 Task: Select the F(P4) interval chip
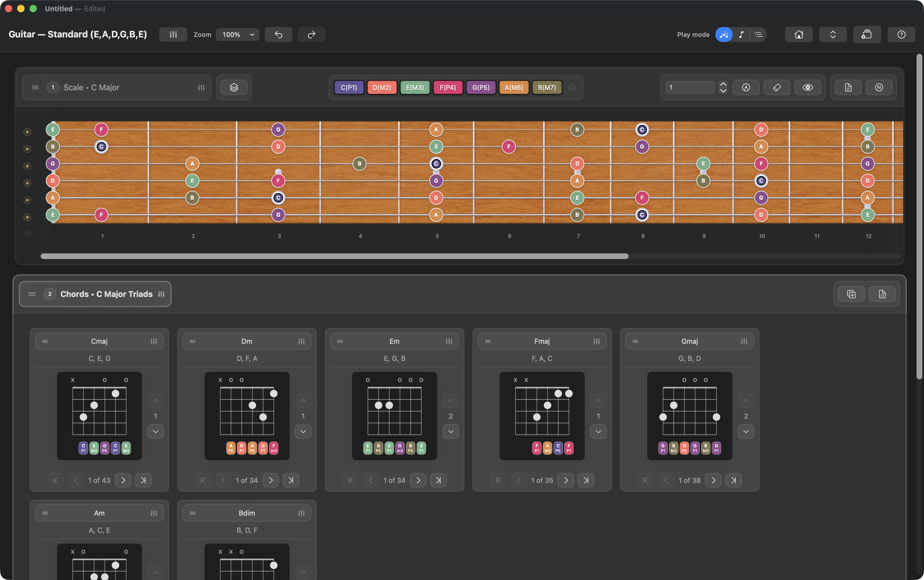click(x=448, y=87)
